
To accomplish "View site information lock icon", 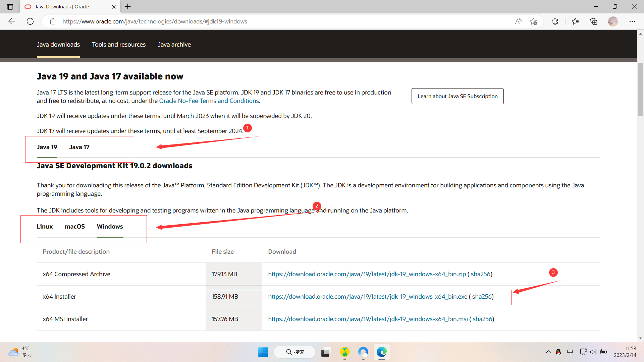I will click(53, 21).
